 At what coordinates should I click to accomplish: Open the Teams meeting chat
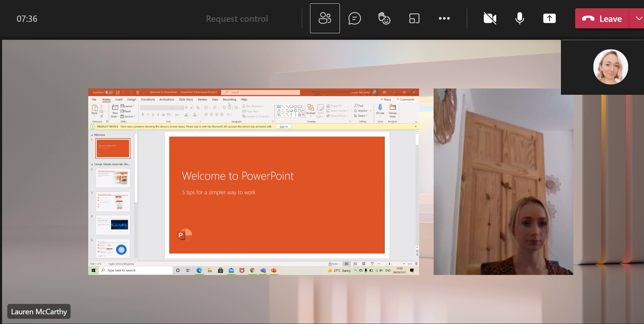pyautogui.click(x=354, y=18)
